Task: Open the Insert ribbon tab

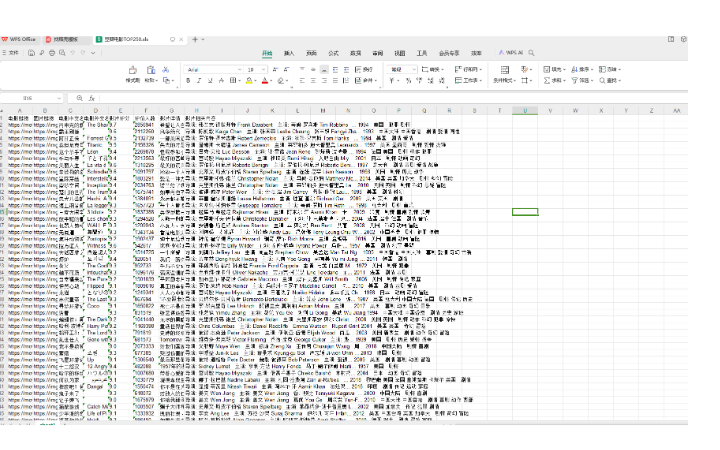Action: (x=289, y=53)
